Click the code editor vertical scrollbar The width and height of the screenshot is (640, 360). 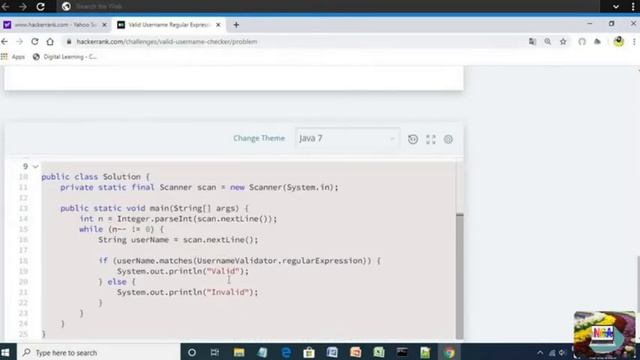(x=460, y=276)
